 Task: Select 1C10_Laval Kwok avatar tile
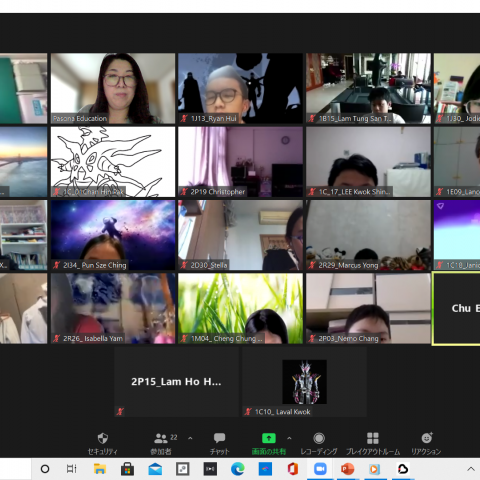click(x=304, y=382)
